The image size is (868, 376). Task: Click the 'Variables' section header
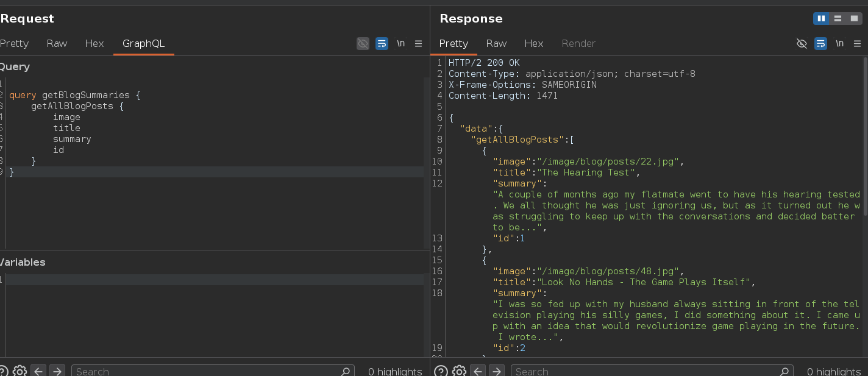pos(23,262)
